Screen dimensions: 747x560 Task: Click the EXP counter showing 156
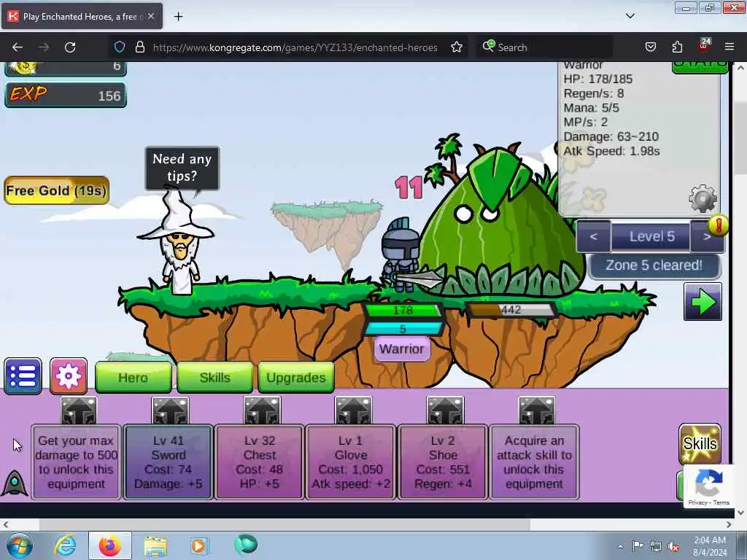(66, 95)
